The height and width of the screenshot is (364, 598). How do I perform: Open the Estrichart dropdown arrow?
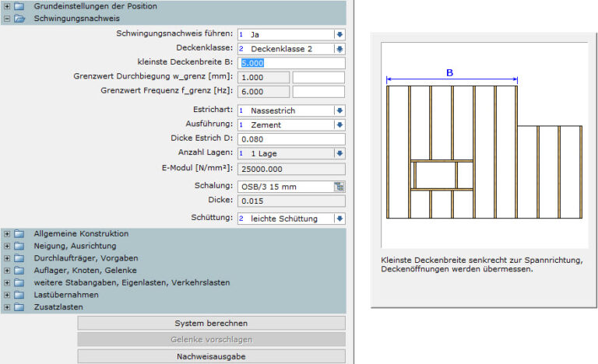tap(339, 110)
